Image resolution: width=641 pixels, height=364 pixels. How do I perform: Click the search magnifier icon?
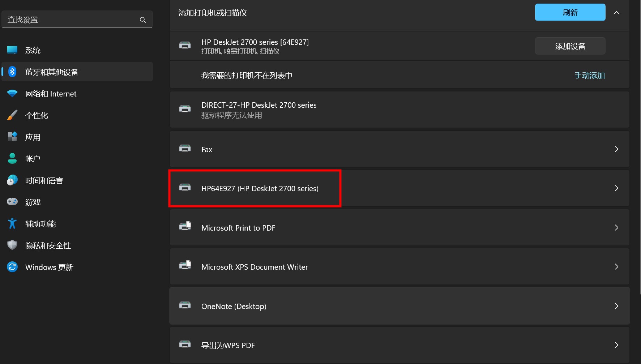click(143, 20)
